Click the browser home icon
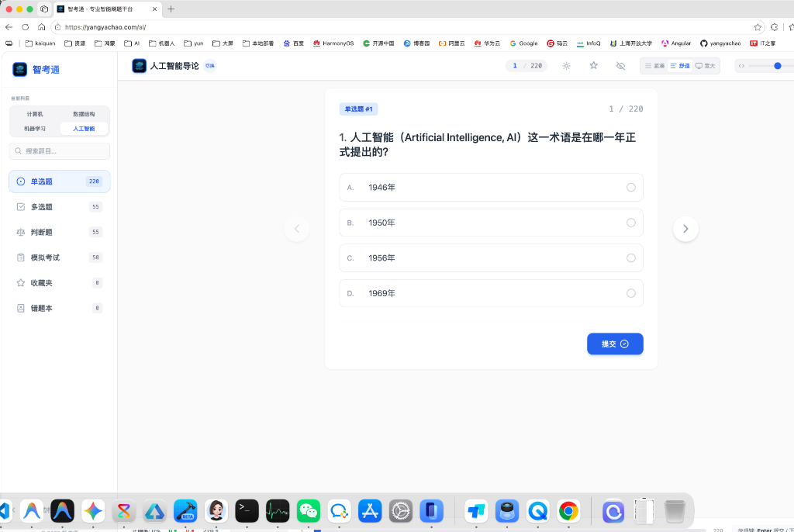 coord(42,27)
